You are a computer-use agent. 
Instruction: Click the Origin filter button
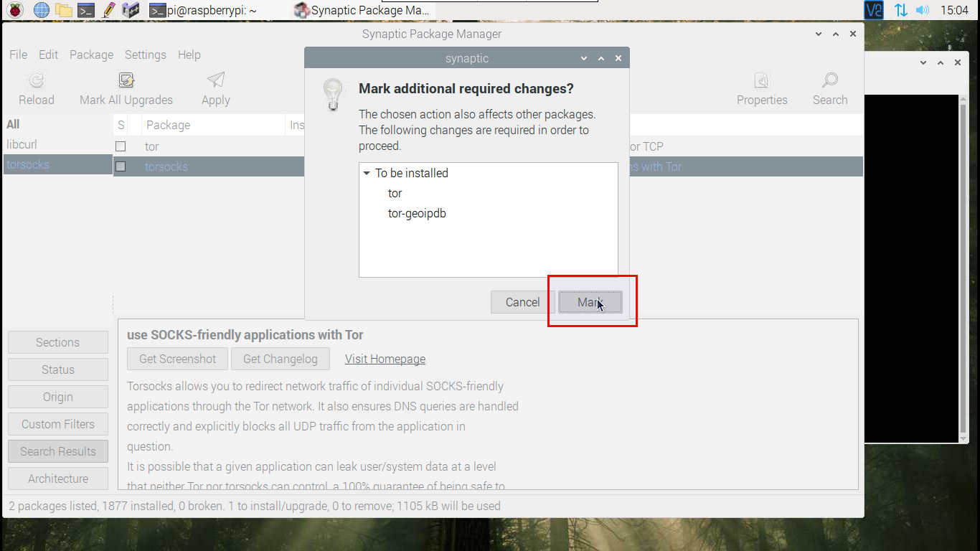click(x=58, y=397)
